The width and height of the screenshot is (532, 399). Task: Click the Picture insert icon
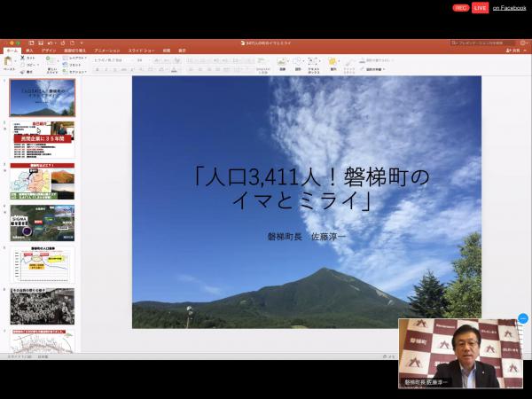pyautogui.click(x=282, y=63)
